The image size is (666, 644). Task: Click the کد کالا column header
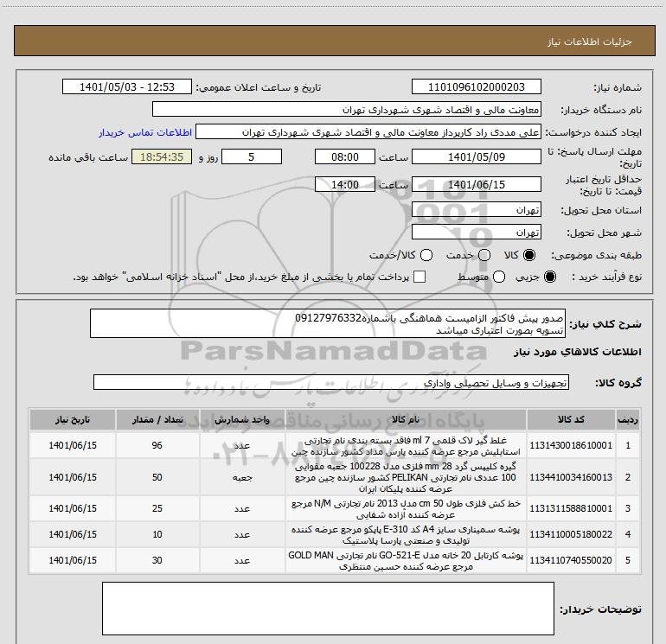(571, 419)
